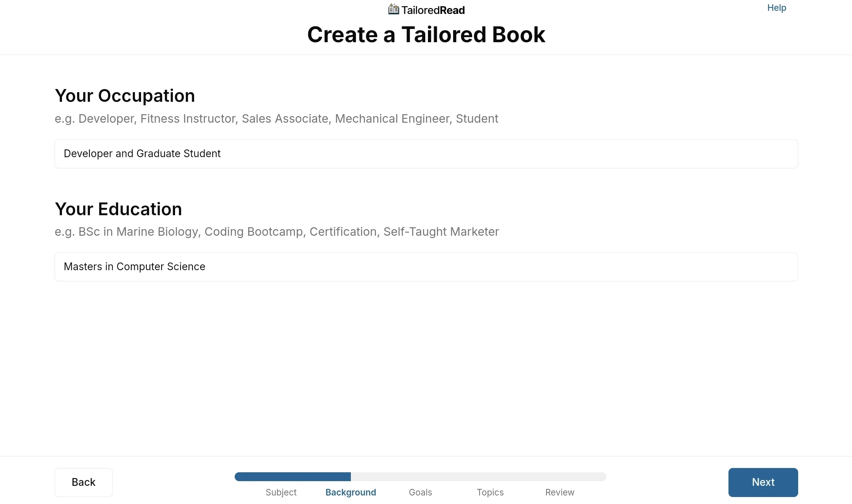Click the gray unfilled part of progress bar
Image resolution: width=852 pixels, height=504 pixels.
point(478,477)
